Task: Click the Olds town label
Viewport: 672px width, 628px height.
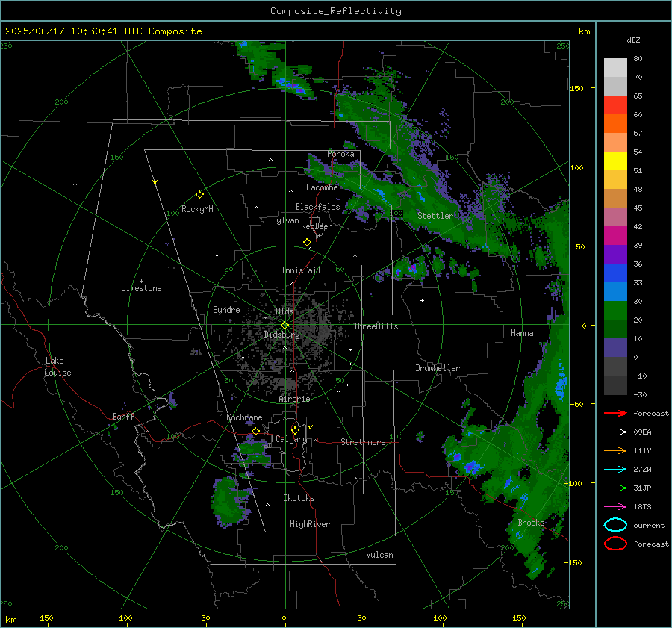Action: (x=284, y=311)
